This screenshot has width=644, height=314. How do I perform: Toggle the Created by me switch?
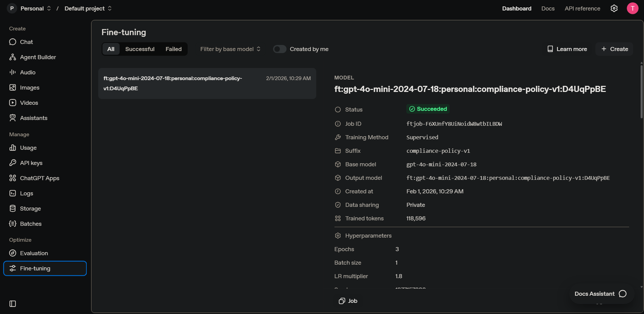click(279, 49)
